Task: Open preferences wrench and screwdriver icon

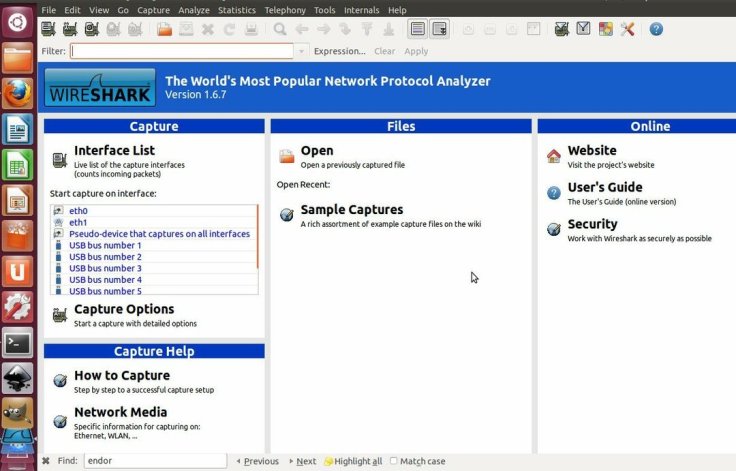Action: (628, 29)
